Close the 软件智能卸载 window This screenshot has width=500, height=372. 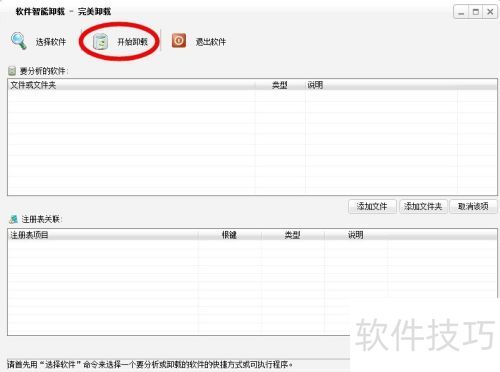tap(490, 12)
